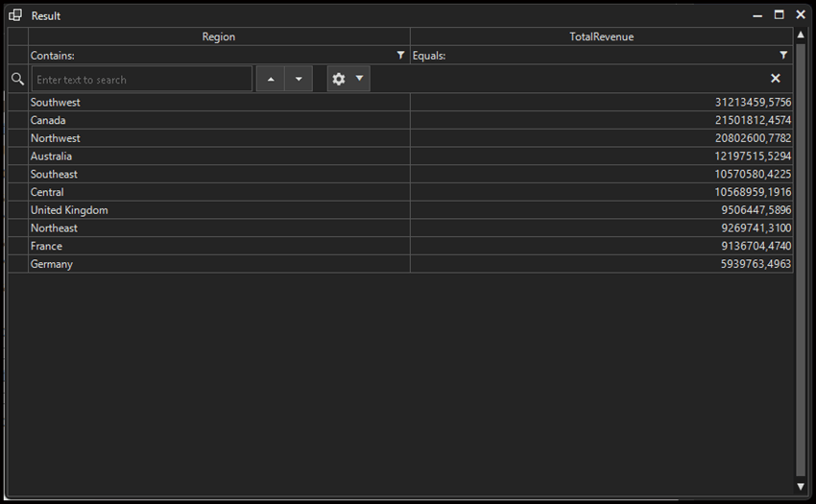Click the Germany revenue value cell
Image resolution: width=816 pixels, height=504 pixels.
coord(602,264)
